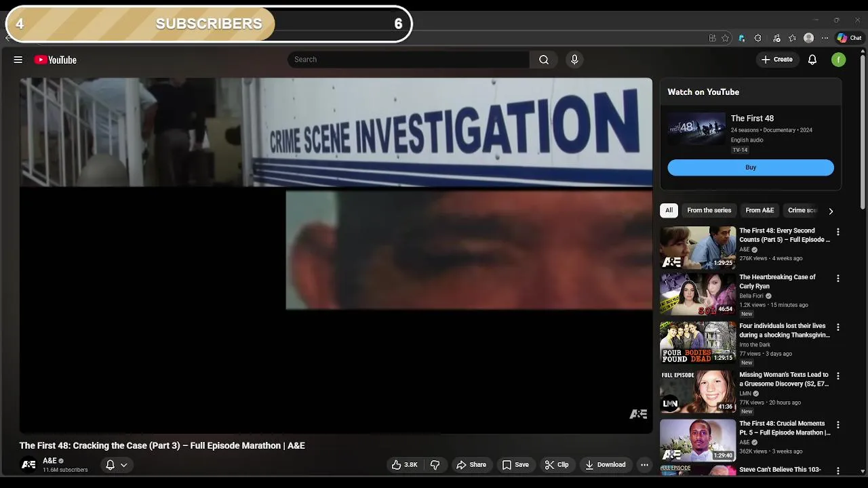
Task: Open The First 48 show thumbnail
Action: (696, 129)
